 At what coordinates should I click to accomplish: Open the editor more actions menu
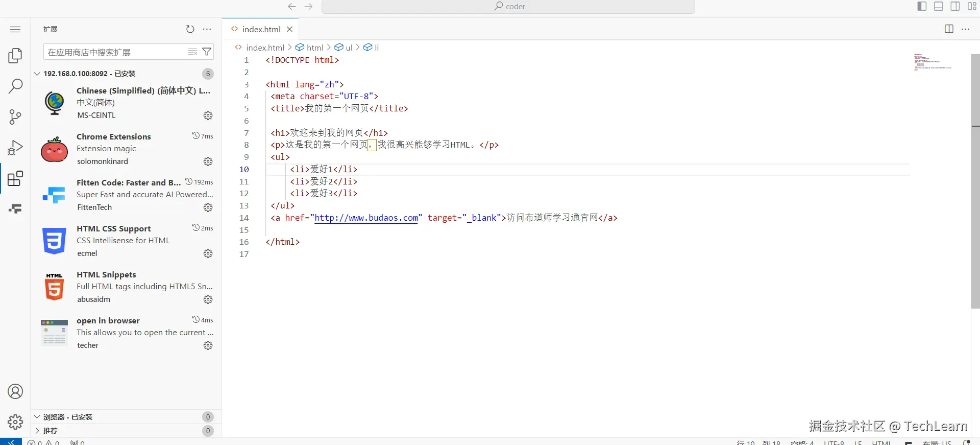click(x=965, y=29)
